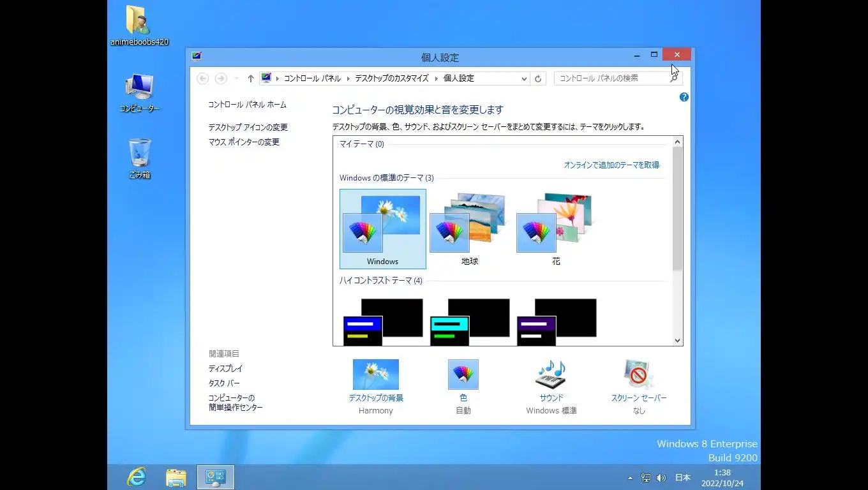Click the 個人設定 breadcrumb

tap(459, 78)
